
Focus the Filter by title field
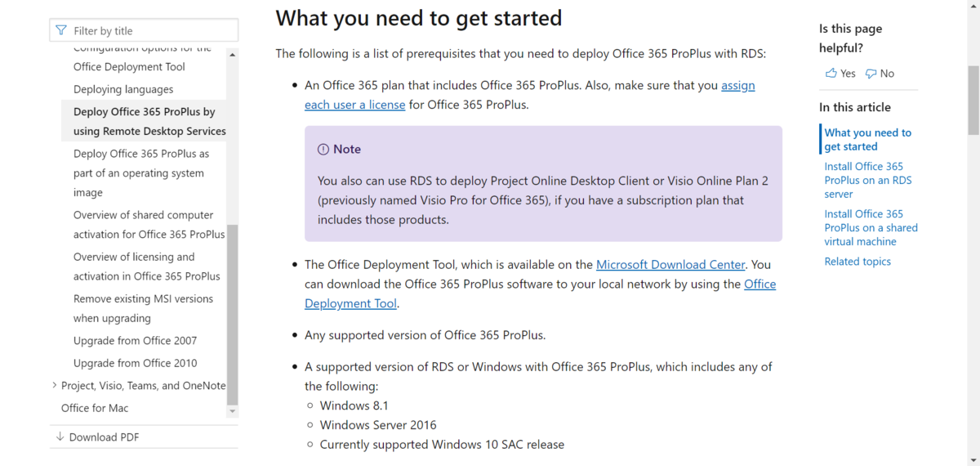[x=144, y=31]
